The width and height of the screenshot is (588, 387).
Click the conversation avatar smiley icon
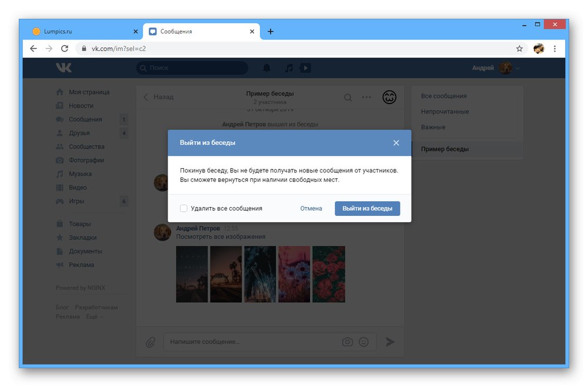(389, 97)
